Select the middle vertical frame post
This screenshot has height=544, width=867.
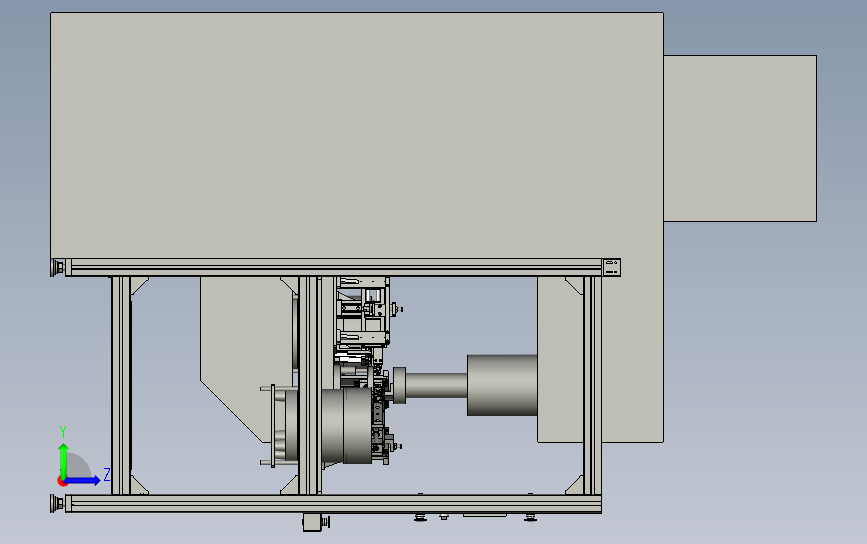pyautogui.click(x=309, y=385)
